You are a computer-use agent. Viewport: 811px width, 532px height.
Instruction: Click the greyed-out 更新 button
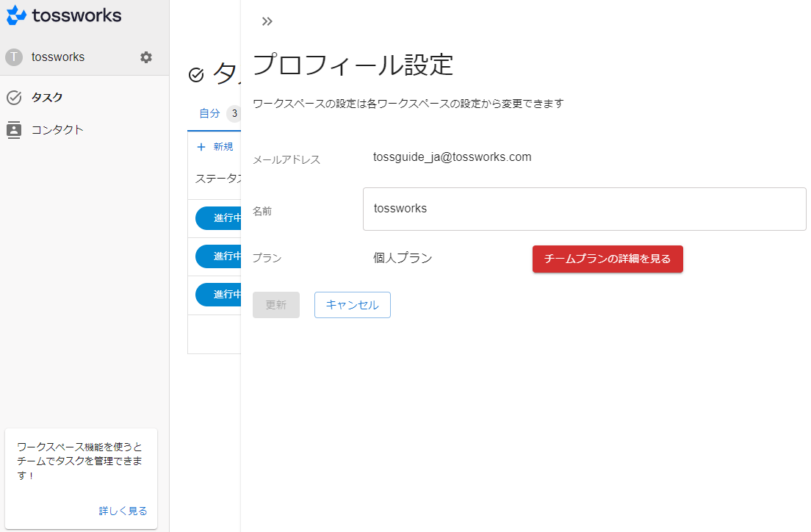(x=275, y=305)
